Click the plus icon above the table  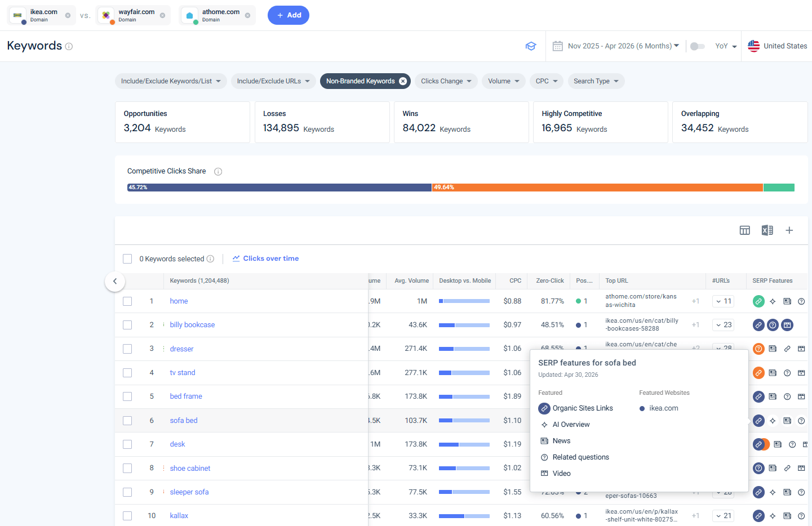(x=789, y=230)
